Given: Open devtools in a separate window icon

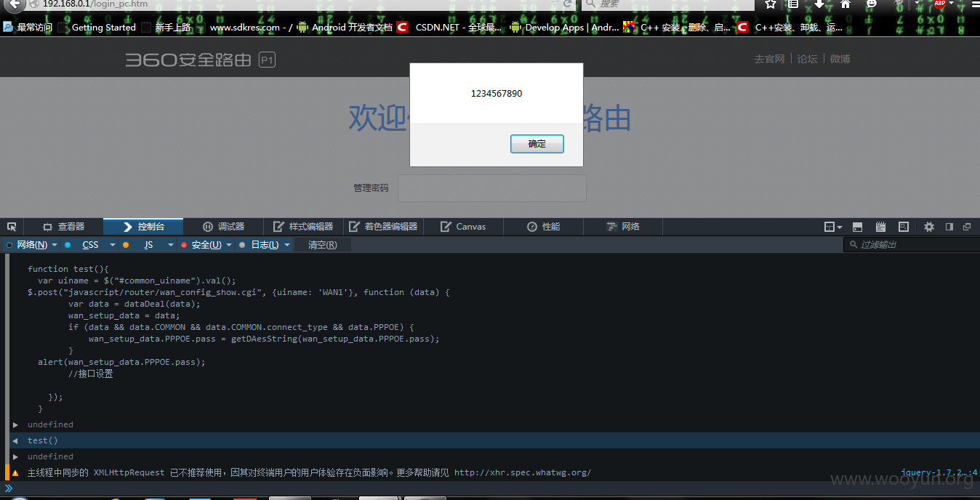Looking at the screenshot, I should pos(967,227).
